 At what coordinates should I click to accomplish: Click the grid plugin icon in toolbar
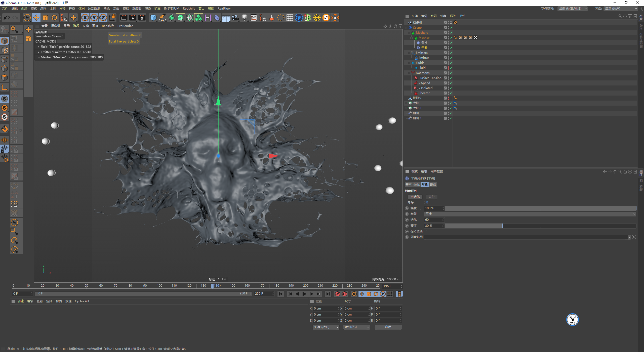pyautogui.click(x=290, y=18)
